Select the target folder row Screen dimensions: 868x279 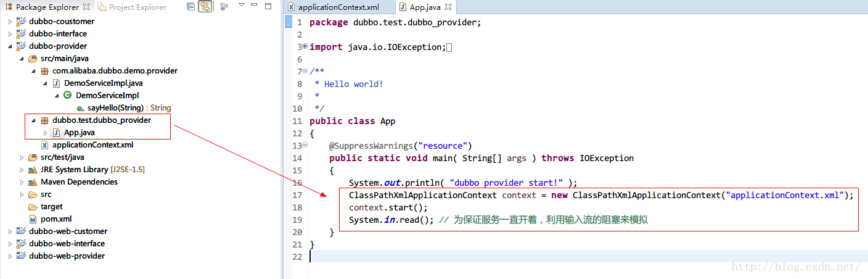pyautogui.click(x=52, y=207)
